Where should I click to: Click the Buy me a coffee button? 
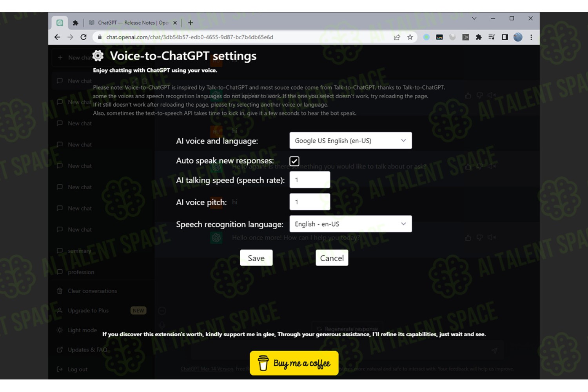coord(294,363)
